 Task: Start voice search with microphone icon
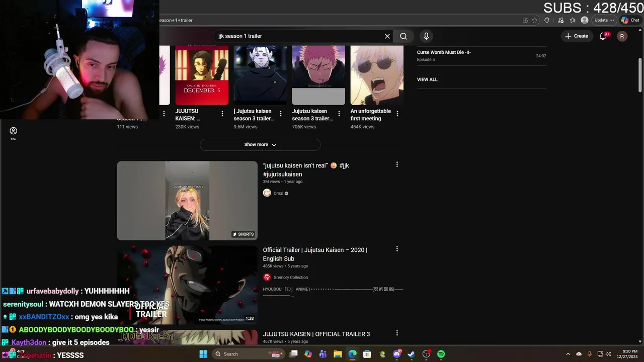coord(426,36)
